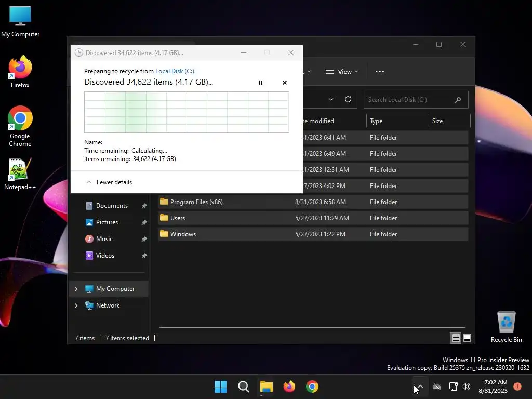Screen dimensions: 532x399
Task: Click the cloud sync tray icon
Action: coord(437,387)
